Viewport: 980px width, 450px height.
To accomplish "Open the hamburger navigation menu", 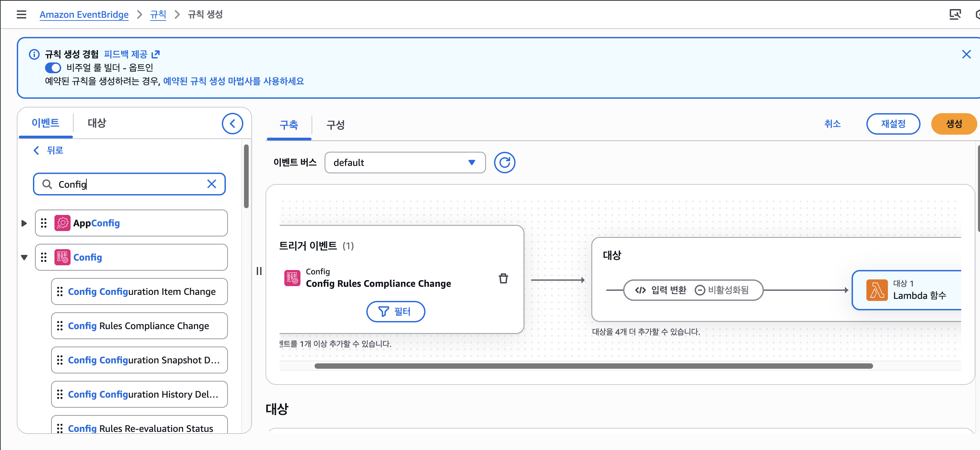I will tap(21, 14).
